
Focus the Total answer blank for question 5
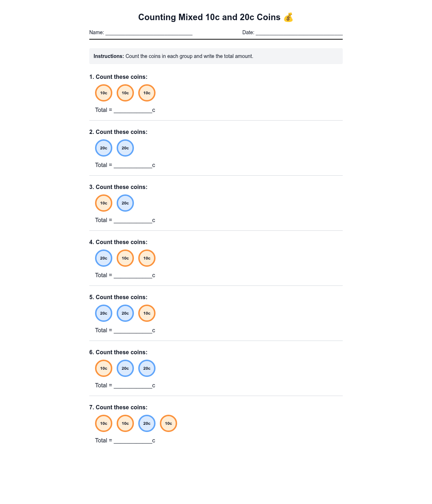[133, 330]
